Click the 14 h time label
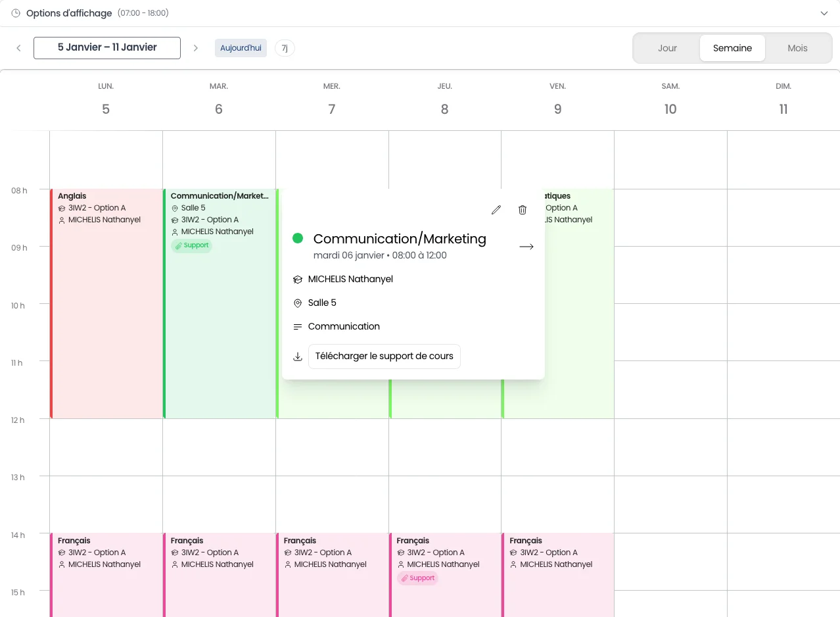Screen dimensions: 840x617 click(18, 535)
